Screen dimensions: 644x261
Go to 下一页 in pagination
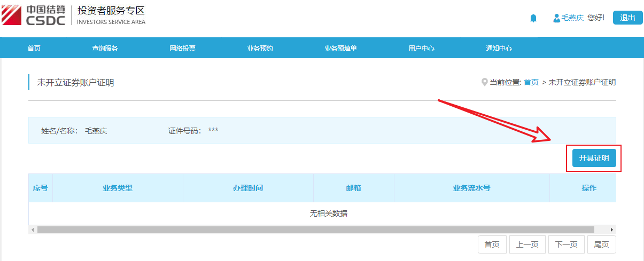click(x=566, y=244)
